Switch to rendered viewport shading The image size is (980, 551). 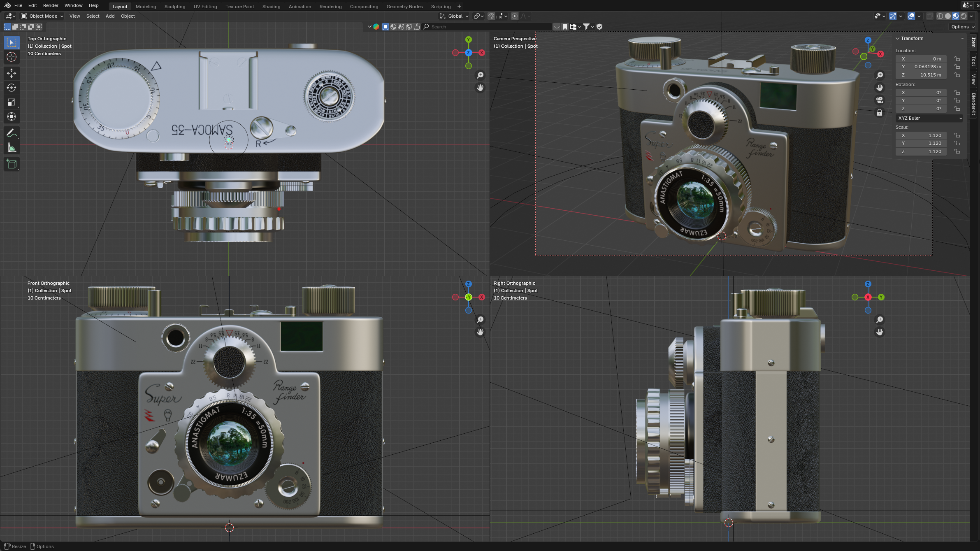(964, 16)
